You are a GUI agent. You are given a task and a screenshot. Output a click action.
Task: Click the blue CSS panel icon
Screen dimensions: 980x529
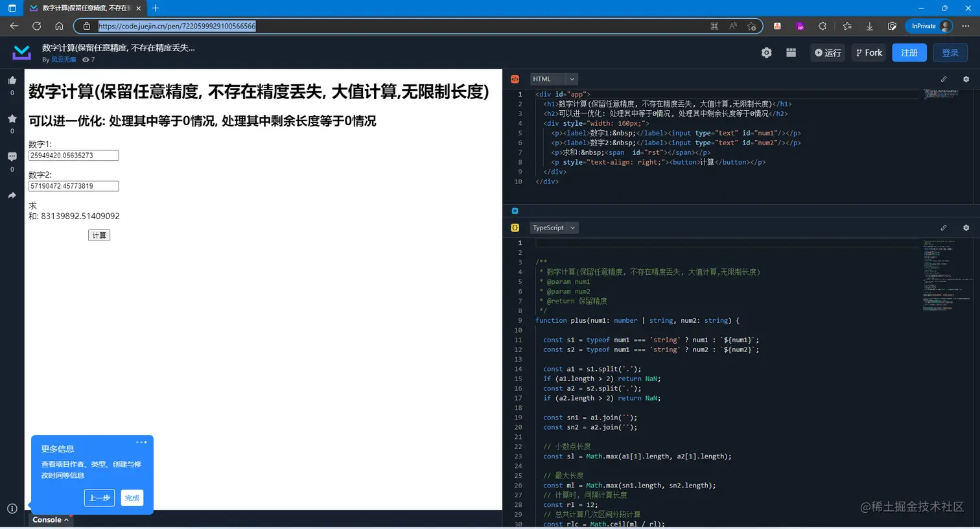click(x=515, y=211)
